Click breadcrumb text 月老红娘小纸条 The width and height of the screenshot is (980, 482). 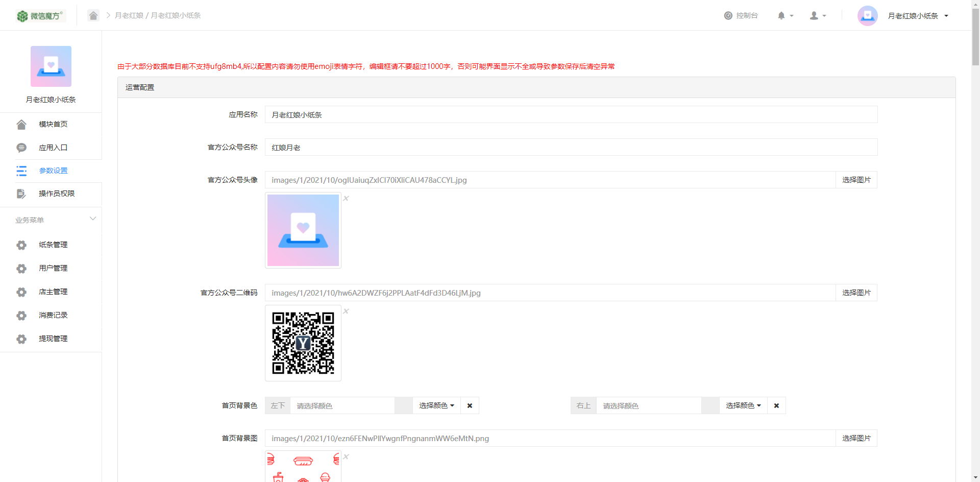pyautogui.click(x=176, y=16)
